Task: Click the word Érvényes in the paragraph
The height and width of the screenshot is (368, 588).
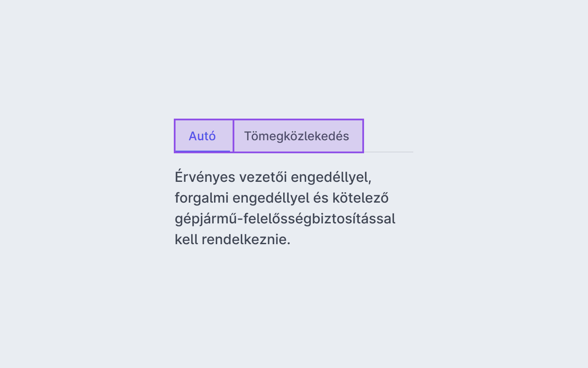Action: coord(205,177)
